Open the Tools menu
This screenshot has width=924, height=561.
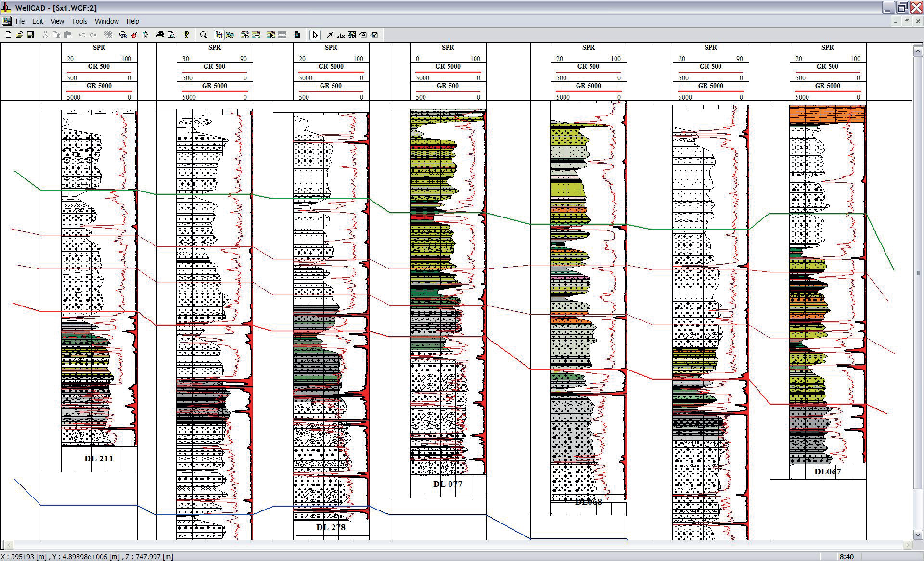click(x=79, y=21)
